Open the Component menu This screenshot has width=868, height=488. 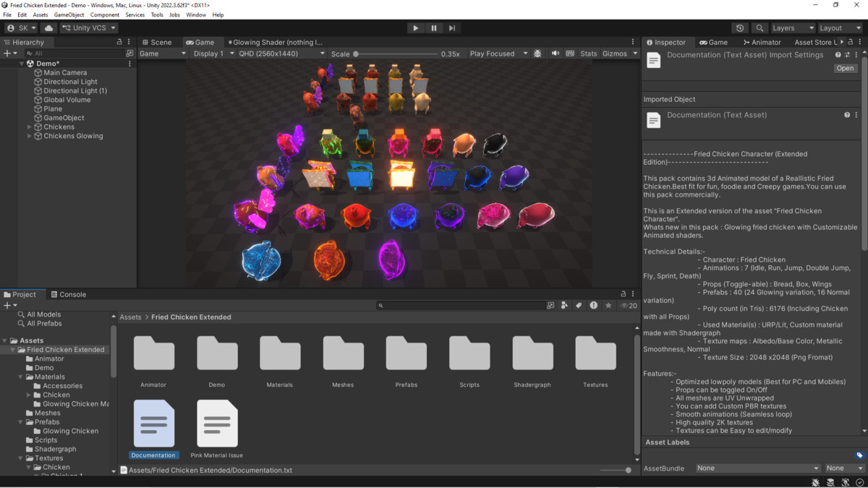coord(105,14)
